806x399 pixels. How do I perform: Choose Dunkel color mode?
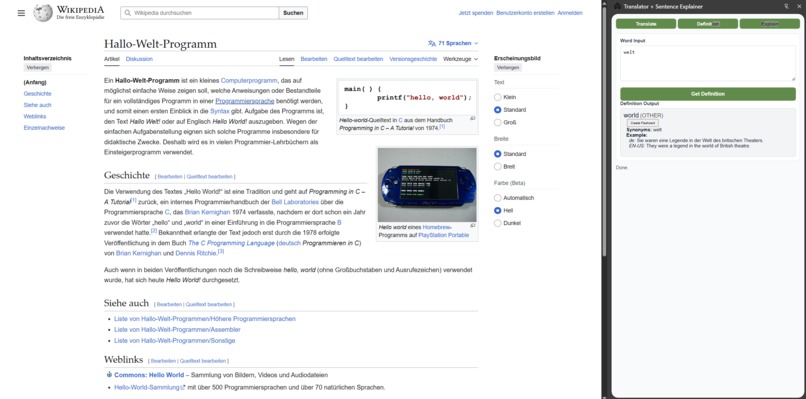497,223
